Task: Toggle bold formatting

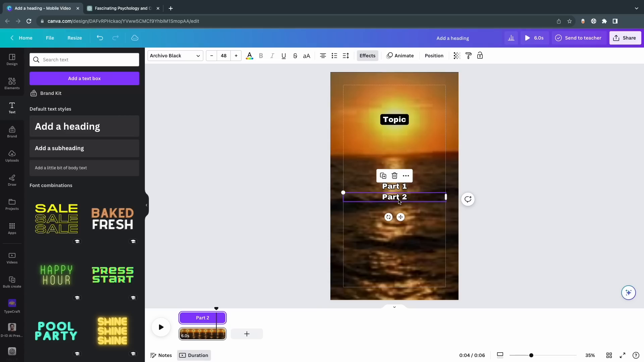Action: (261, 56)
